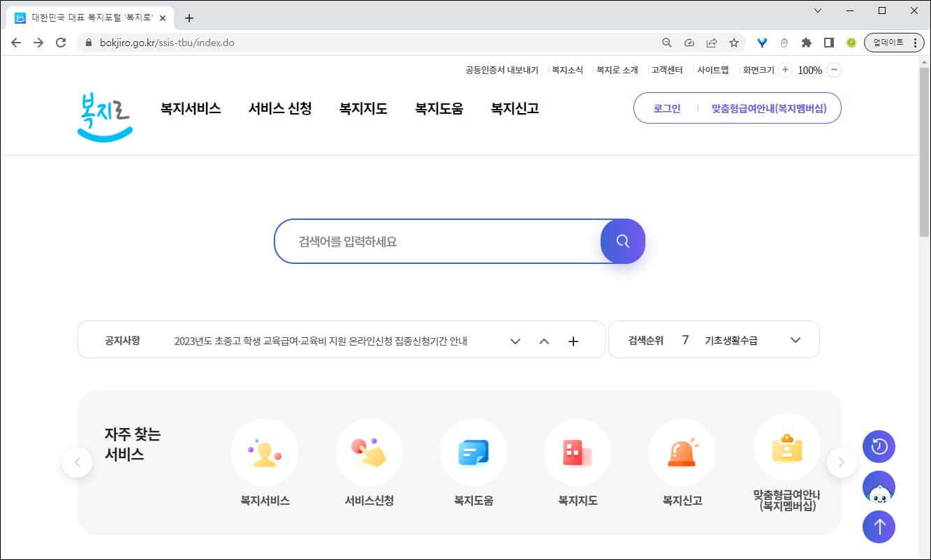Collapse notice using the up chevron
The height and width of the screenshot is (560, 931).
(544, 341)
